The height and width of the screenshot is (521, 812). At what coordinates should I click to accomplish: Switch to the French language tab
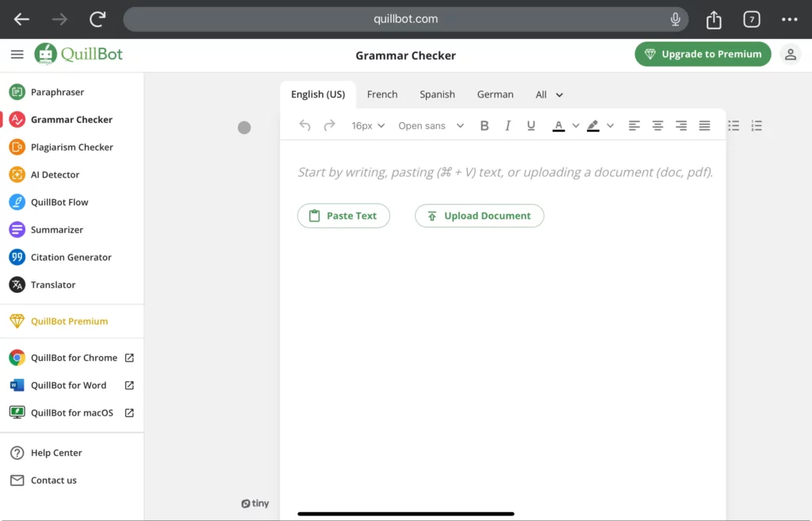(382, 94)
